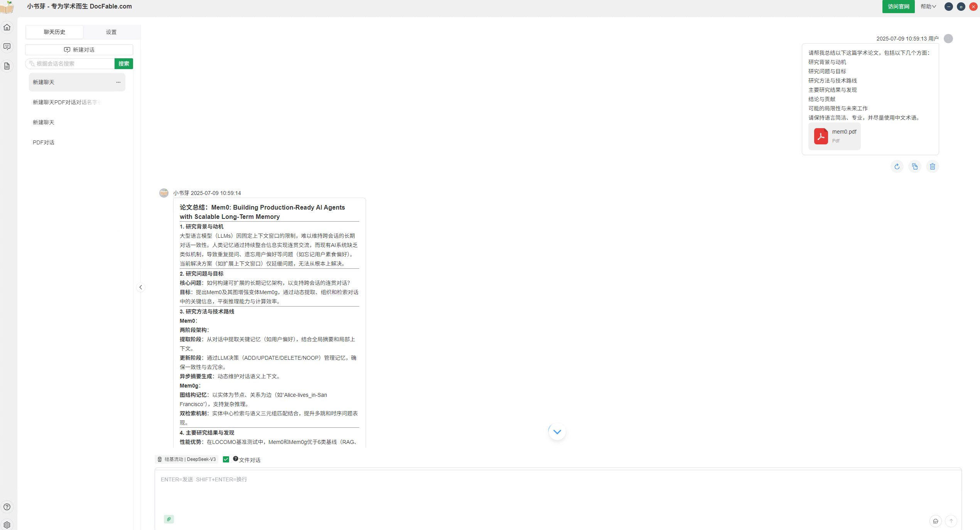This screenshot has width=980, height=530.
Task: Open the document icon in left sidebar
Action: click(7, 66)
